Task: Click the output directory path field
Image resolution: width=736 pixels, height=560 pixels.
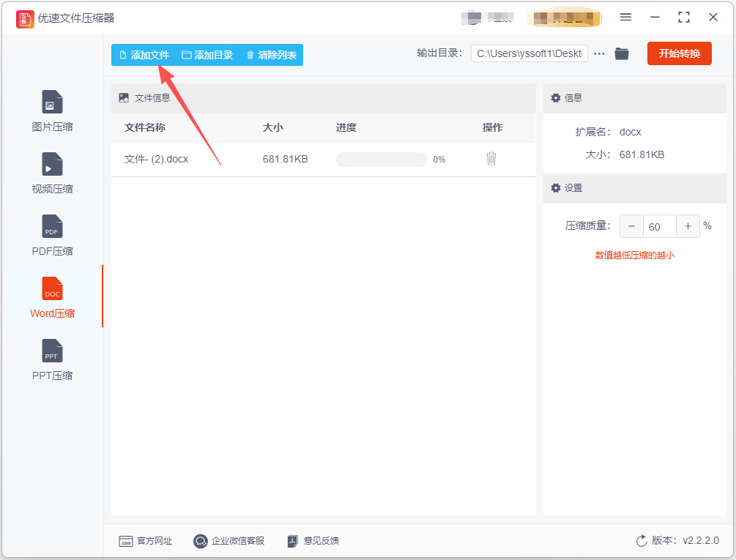Action: point(529,53)
